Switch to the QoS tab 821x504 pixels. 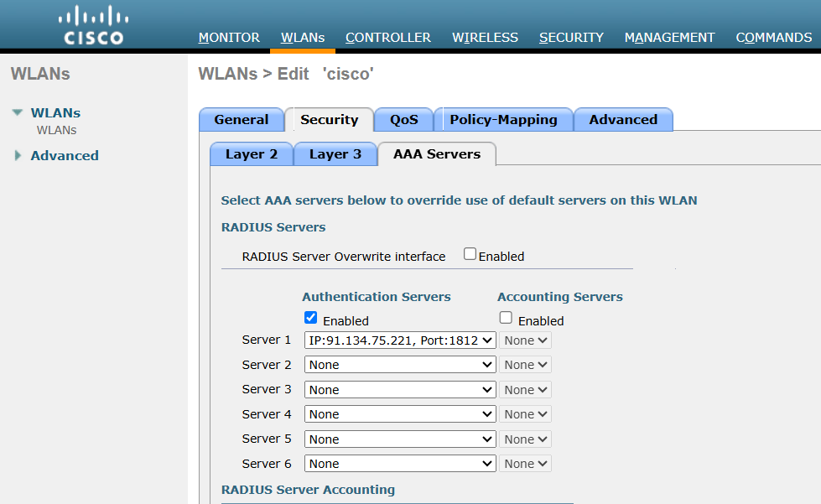[x=403, y=120]
